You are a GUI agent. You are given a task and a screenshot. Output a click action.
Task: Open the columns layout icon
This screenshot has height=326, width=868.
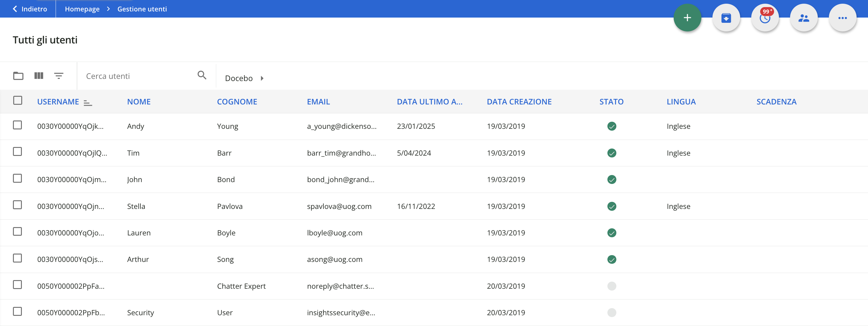click(x=39, y=75)
